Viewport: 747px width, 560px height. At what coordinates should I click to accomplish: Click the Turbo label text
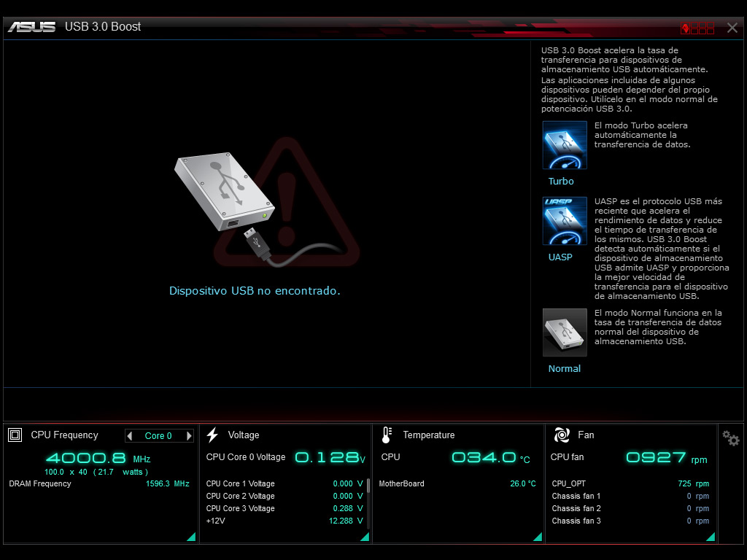pyautogui.click(x=561, y=182)
